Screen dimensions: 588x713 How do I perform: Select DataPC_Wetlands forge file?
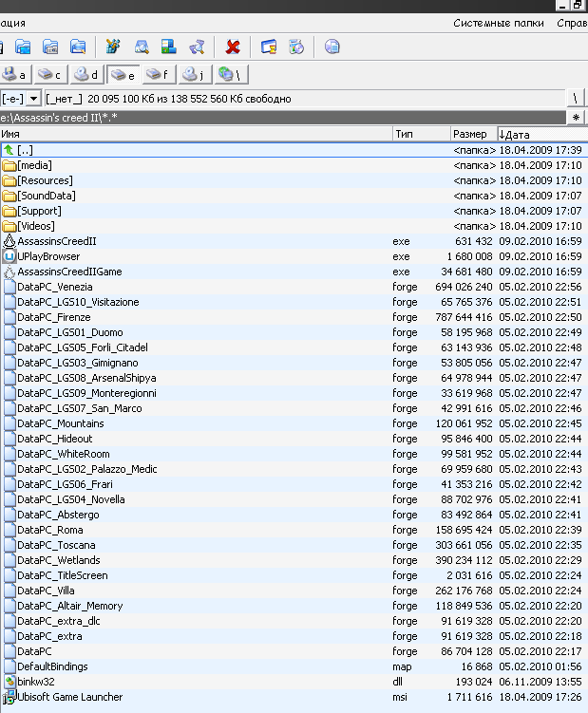[x=294, y=560]
